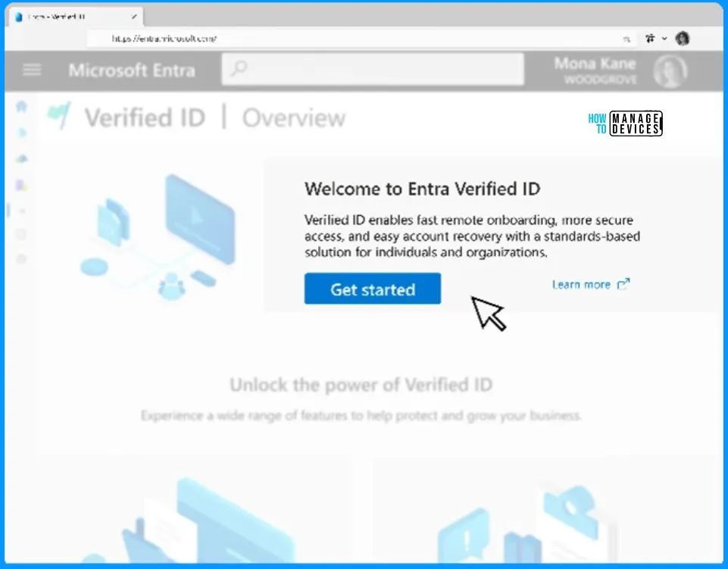The image size is (728, 569).
Task: Click the external-link icon beside Learn more
Action: click(623, 284)
